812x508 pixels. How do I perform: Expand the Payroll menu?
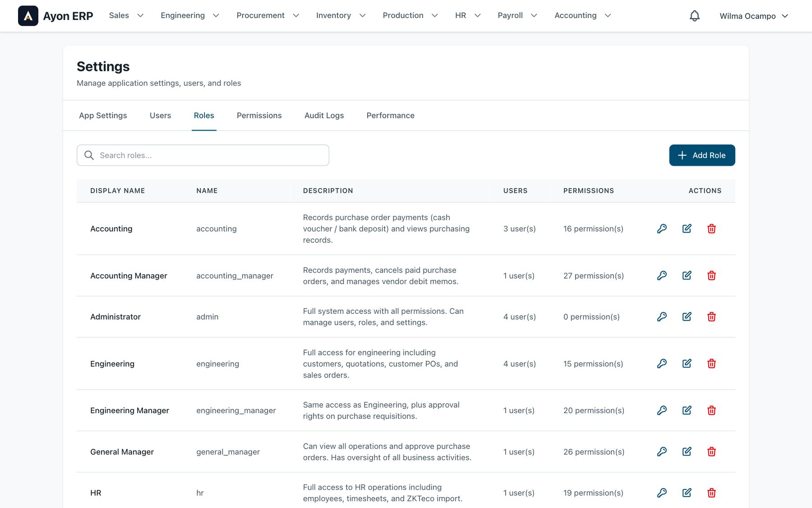pyautogui.click(x=517, y=15)
